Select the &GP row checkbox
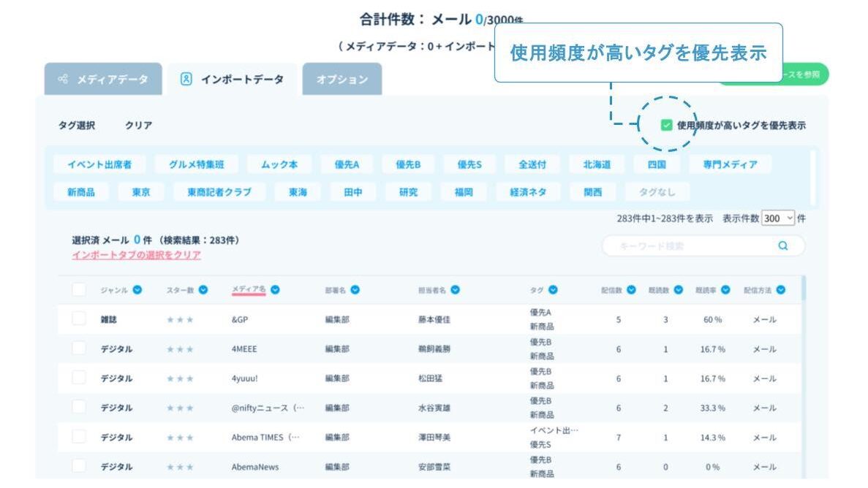The width and height of the screenshot is (868, 488). pos(79,319)
